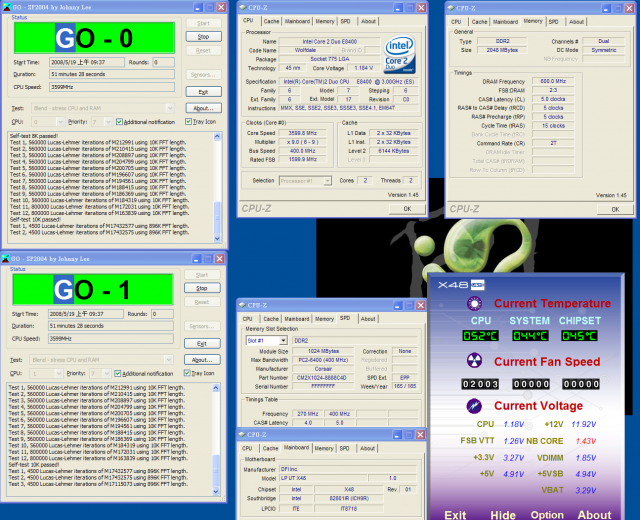Open the CPU dropdown in GO-1 window
Image resolution: width=640 pixels, height=520 pixels.
pyautogui.click(x=58, y=373)
